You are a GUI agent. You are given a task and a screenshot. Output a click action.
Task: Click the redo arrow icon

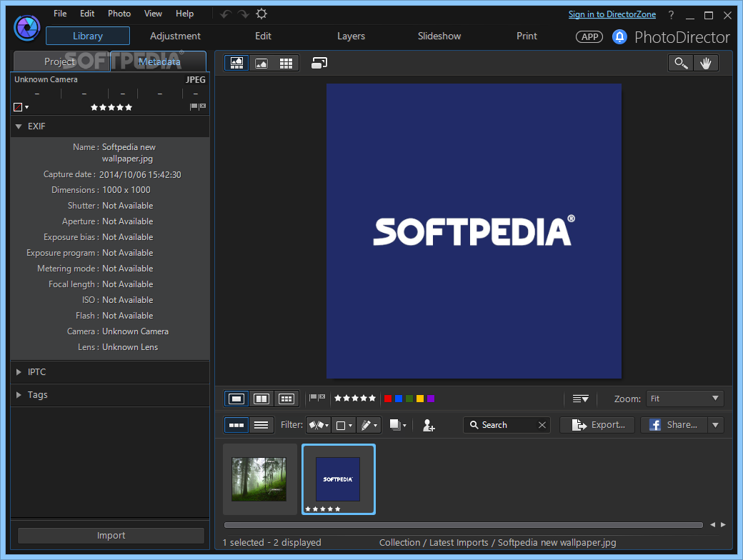tap(244, 14)
